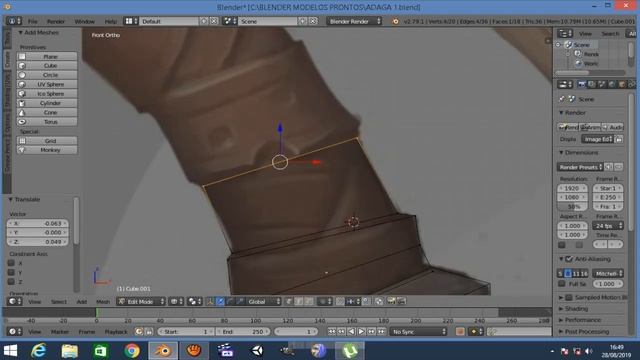
Task: Add a Plane primitive
Action: (x=47, y=56)
